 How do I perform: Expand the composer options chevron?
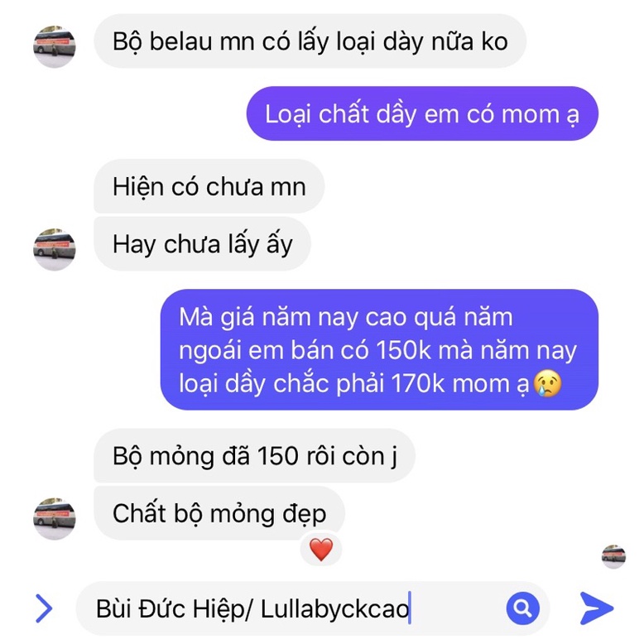click(44, 608)
